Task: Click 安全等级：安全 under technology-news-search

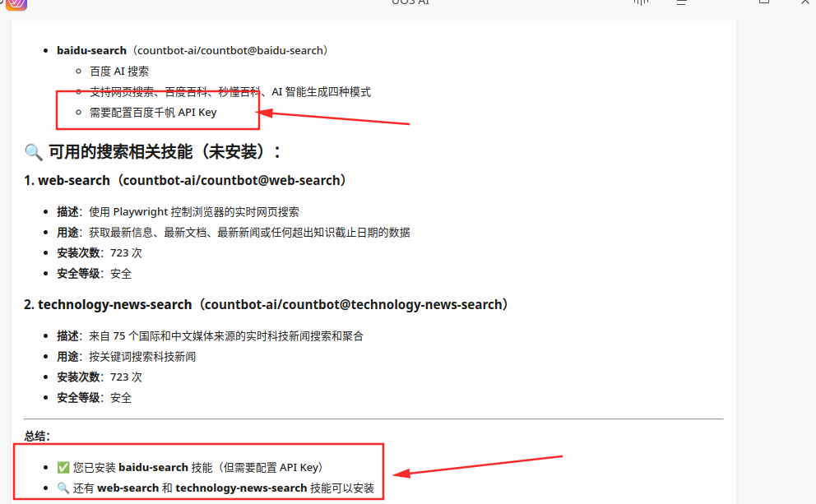Action: [95, 398]
